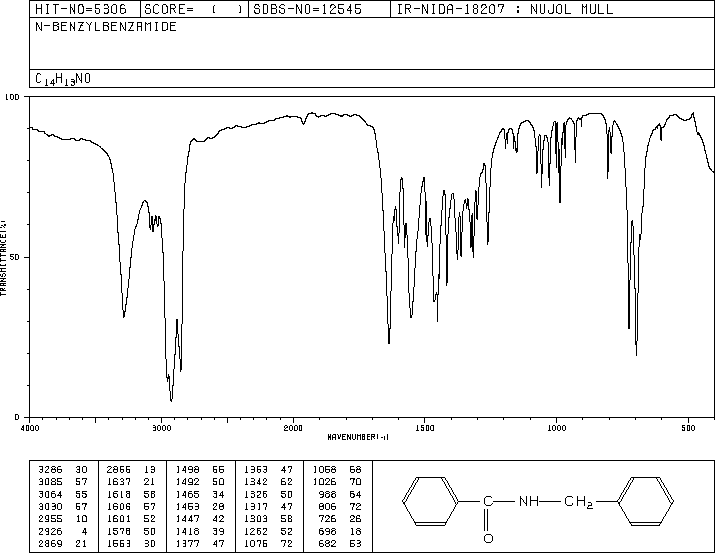This screenshot has width=715, height=553.
Task: Select peak value 2869 in the table
Action: (x=51, y=544)
